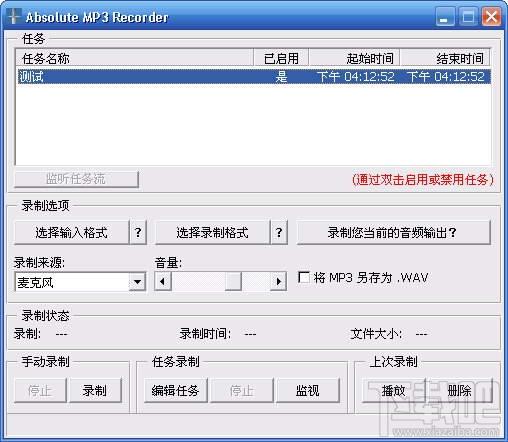This screenshot has width=508, height=442.
Task: Click the 麦克风 source combo box
Action: [80, 282]
